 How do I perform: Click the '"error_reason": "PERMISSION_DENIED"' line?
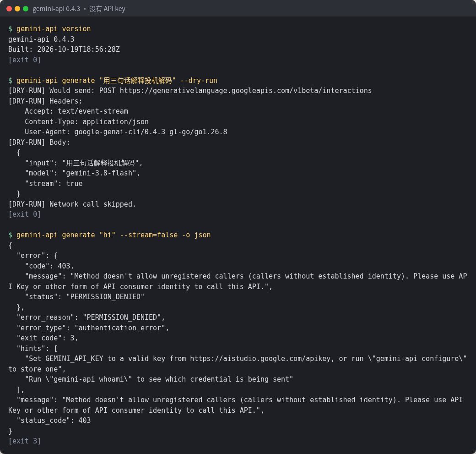91,317
